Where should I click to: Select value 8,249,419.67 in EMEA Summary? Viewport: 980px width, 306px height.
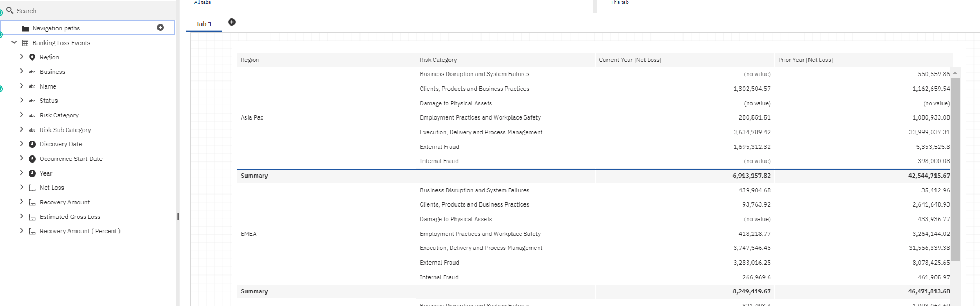(751, 291)
